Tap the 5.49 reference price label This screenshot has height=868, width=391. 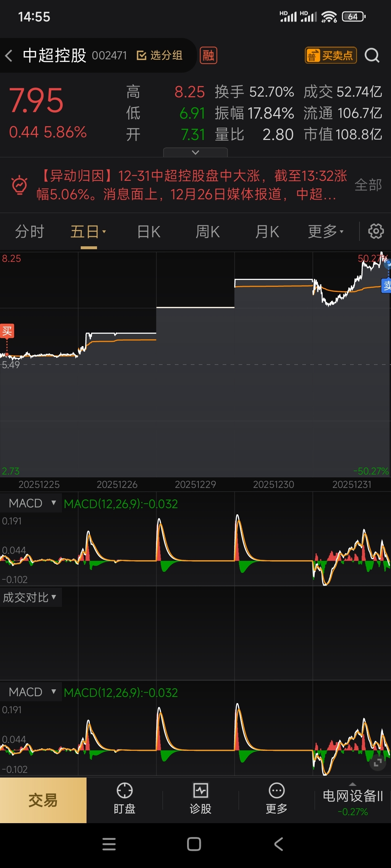pyautogui.click(x=11, y=365)
